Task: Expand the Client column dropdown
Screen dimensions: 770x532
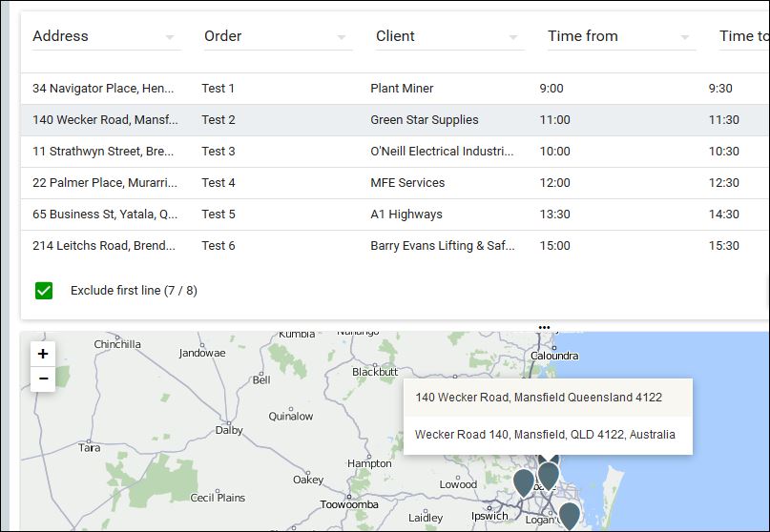Action: click(513, 37)
